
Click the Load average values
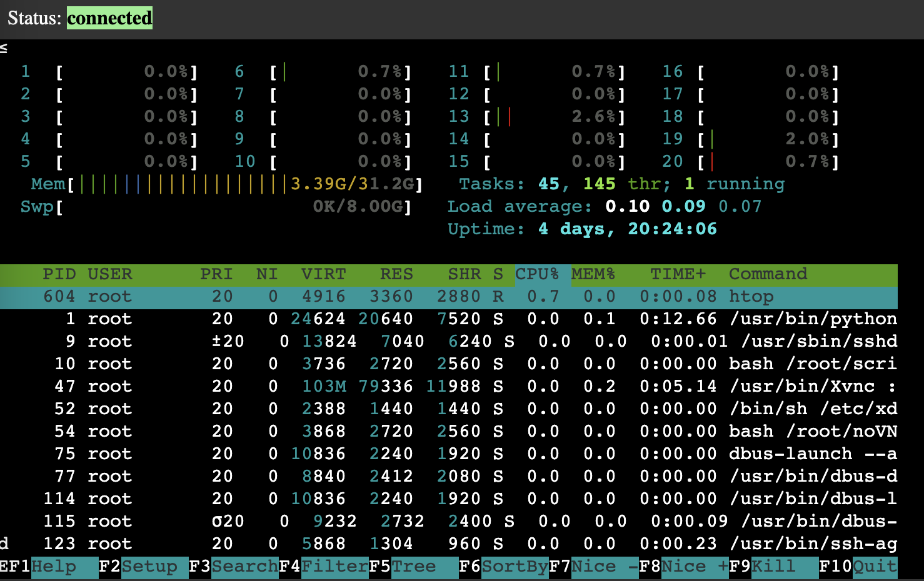point(683,207)
